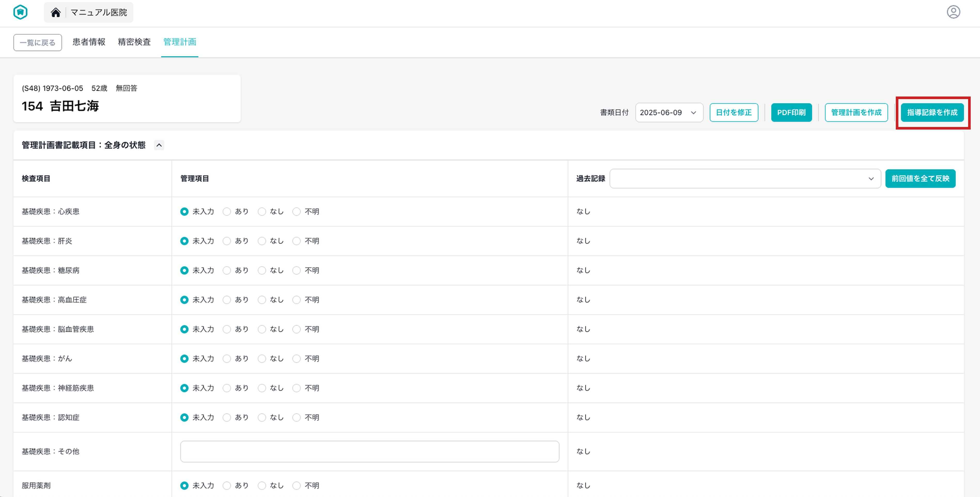Click the 基礎疾患：その他 text field

[x=370, y=451]
